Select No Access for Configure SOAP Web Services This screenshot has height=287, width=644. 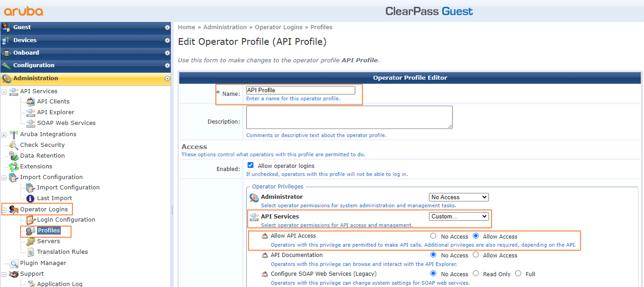point(433,274)
